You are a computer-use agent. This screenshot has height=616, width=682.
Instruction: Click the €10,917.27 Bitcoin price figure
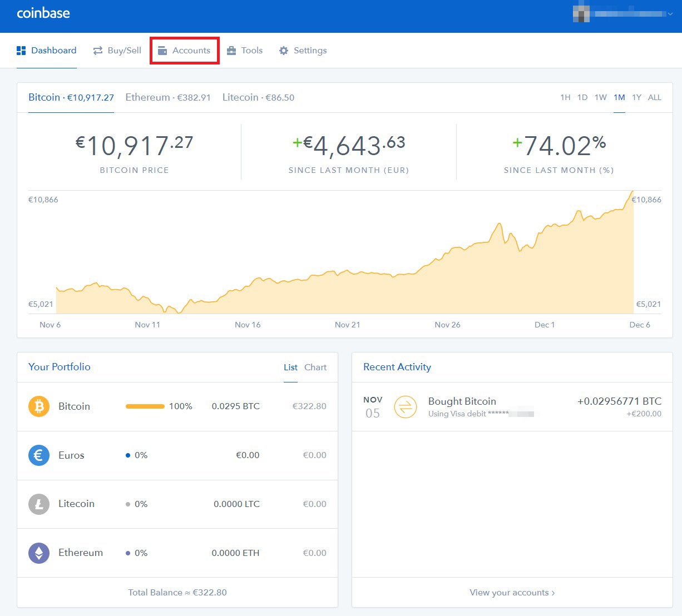(134, 145)
